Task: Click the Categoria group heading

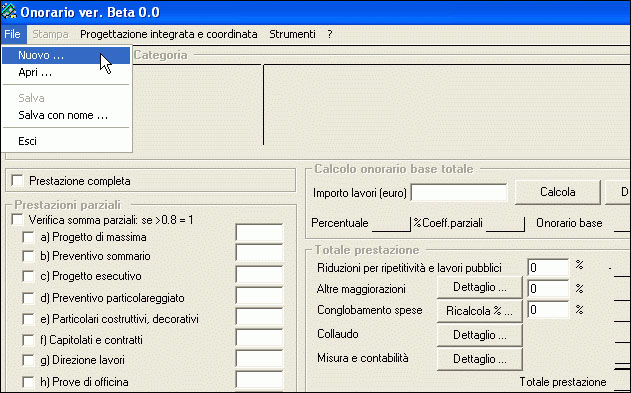Action: [161, 55]
